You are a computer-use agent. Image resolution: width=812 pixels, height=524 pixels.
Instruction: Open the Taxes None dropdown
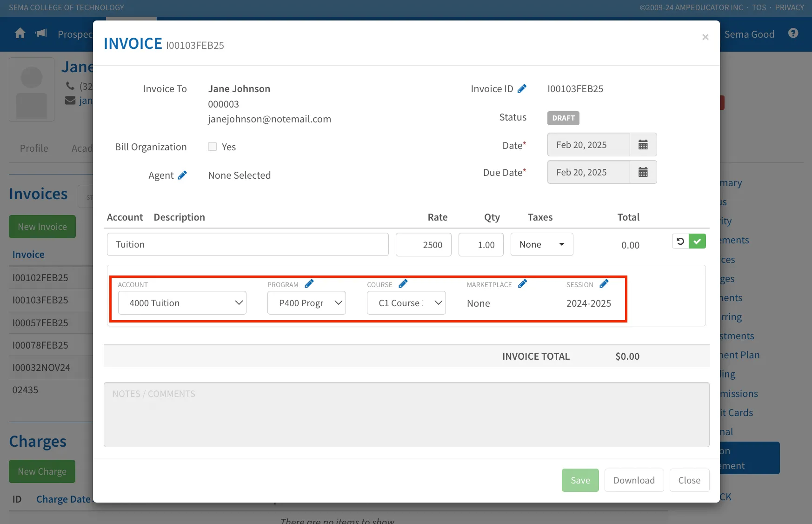pyautogui.click(x=542, y=245)
